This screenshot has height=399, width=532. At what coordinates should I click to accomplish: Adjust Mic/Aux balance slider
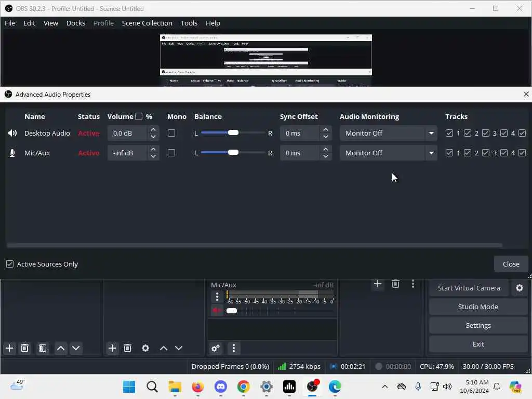pyautogui.click(x=233, y=153)
